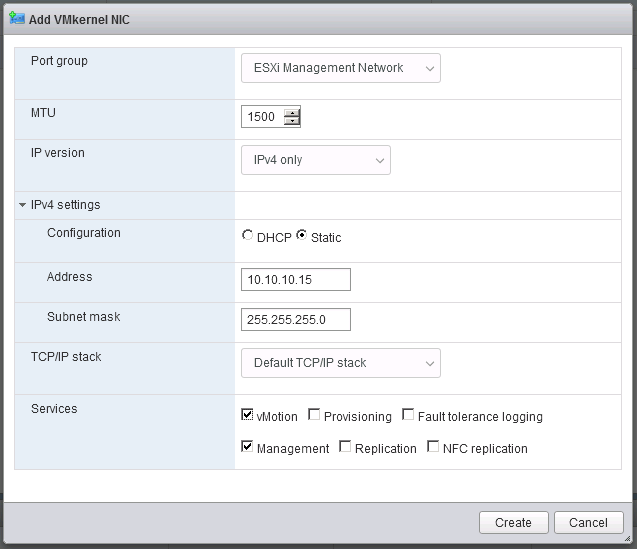Uncheck the Management service checkbox
This screenshot has width=637, height=549.
247,446
